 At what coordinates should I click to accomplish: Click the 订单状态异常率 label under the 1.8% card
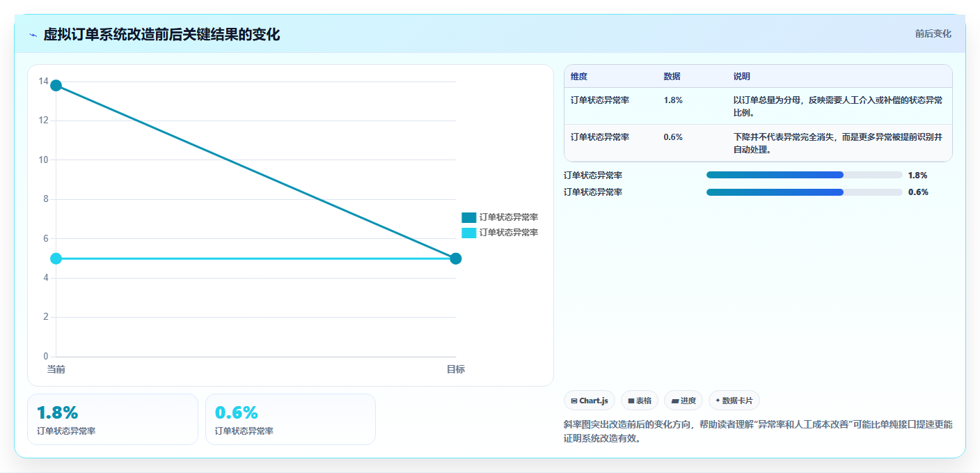pyautogui.click(x=66, y=431)
